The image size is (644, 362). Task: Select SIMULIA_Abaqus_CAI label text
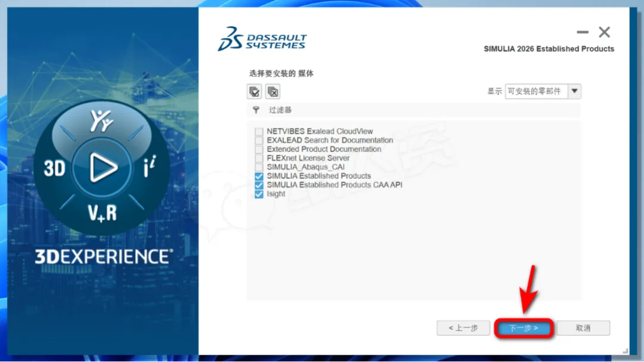(x=305, y=167)
